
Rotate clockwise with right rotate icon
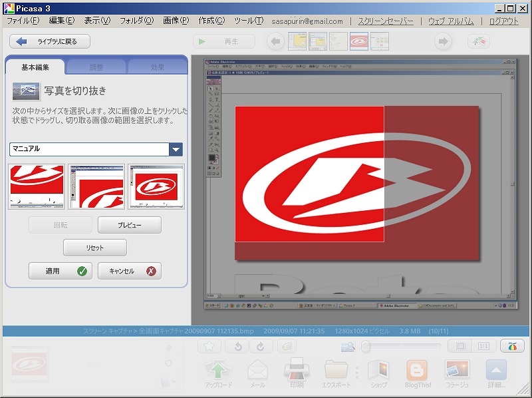261,346
